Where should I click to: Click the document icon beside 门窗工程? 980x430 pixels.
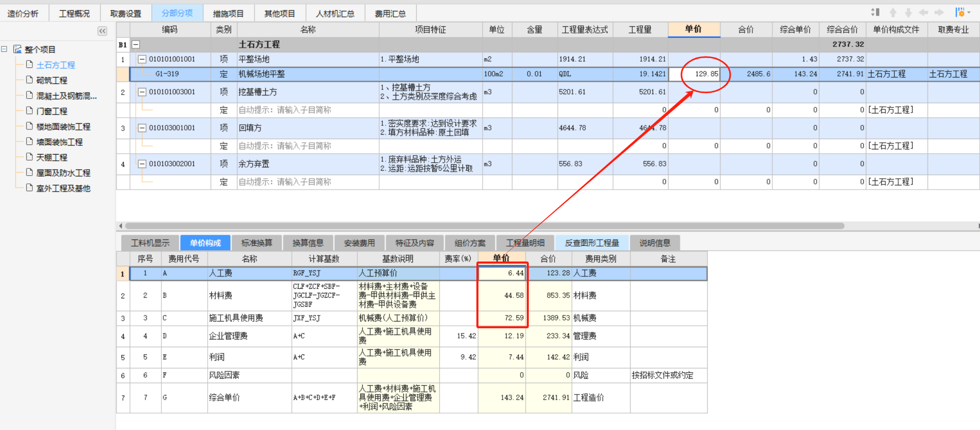coord(30,110)
